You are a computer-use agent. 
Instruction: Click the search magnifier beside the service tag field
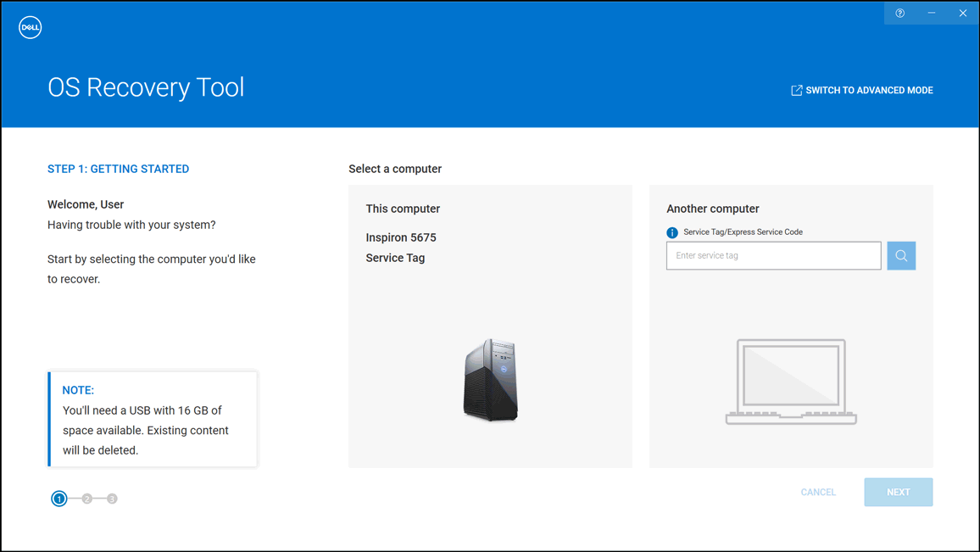pos(900,255)
